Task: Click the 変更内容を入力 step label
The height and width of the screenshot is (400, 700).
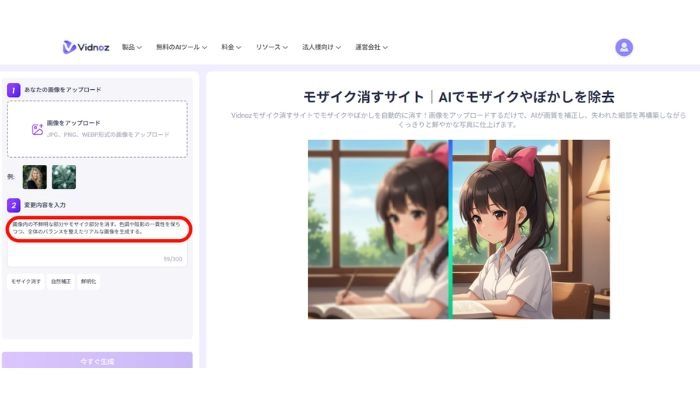Action: pos(45,205)
